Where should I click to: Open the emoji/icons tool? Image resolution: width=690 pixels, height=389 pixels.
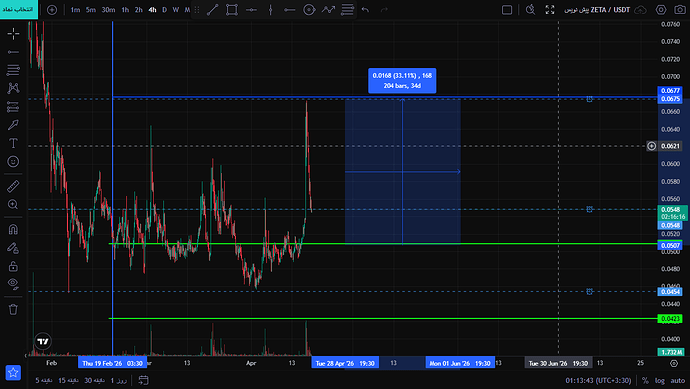pyautogui.click(x=13, y=161)
